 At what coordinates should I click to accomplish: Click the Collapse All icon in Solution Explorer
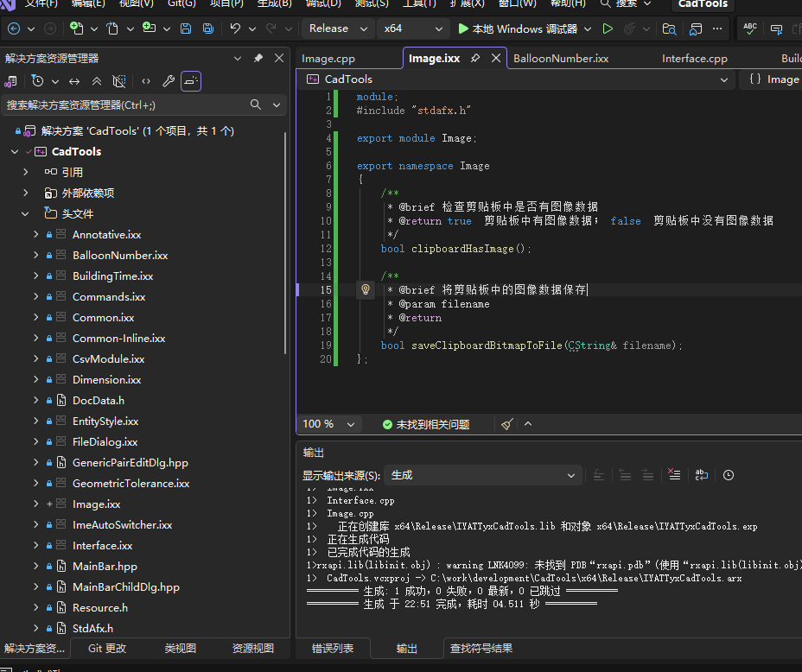point(97,81)
